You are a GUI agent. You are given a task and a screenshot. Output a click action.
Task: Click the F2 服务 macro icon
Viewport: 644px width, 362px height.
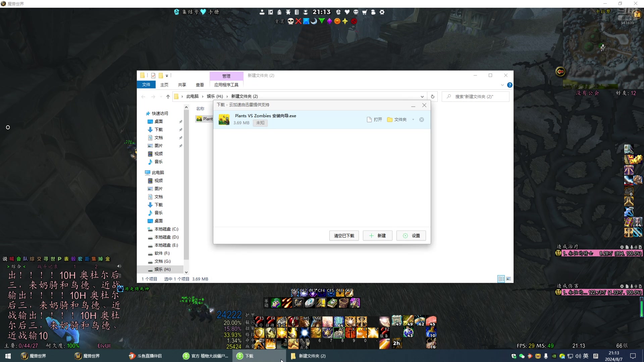tap(384, 333)
